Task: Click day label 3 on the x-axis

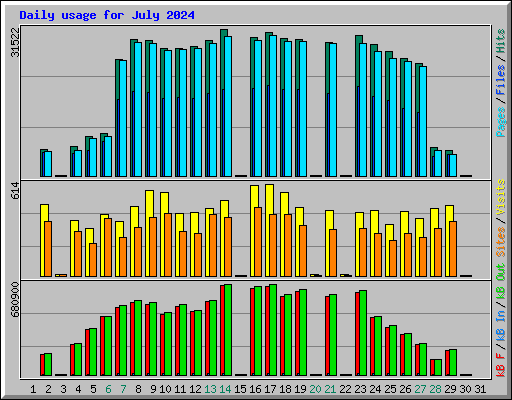Action: tap(63, 389)
